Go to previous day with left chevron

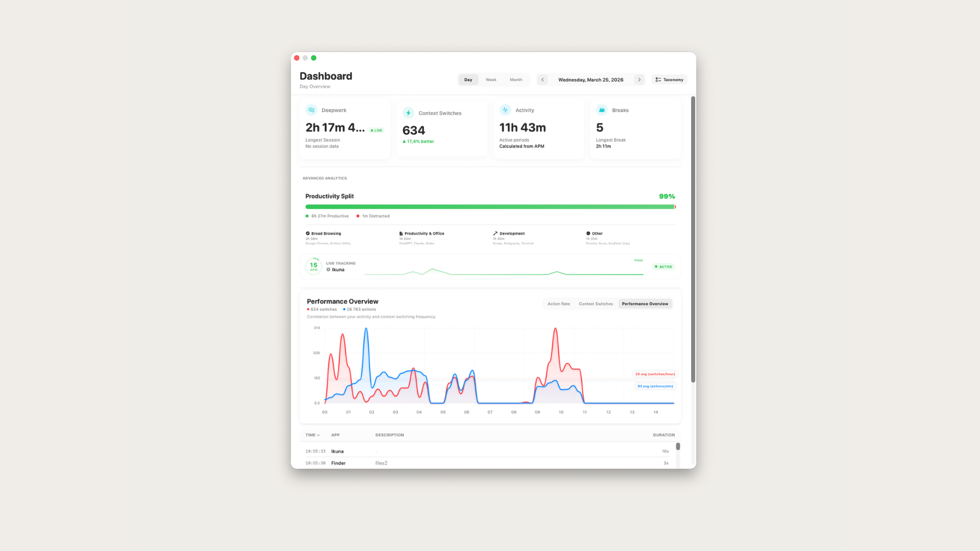point(543,80)
